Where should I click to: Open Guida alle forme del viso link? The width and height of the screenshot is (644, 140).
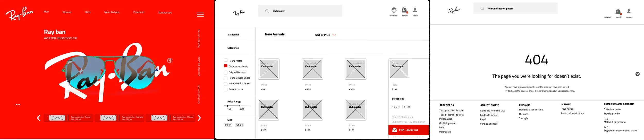coord(492,111)
